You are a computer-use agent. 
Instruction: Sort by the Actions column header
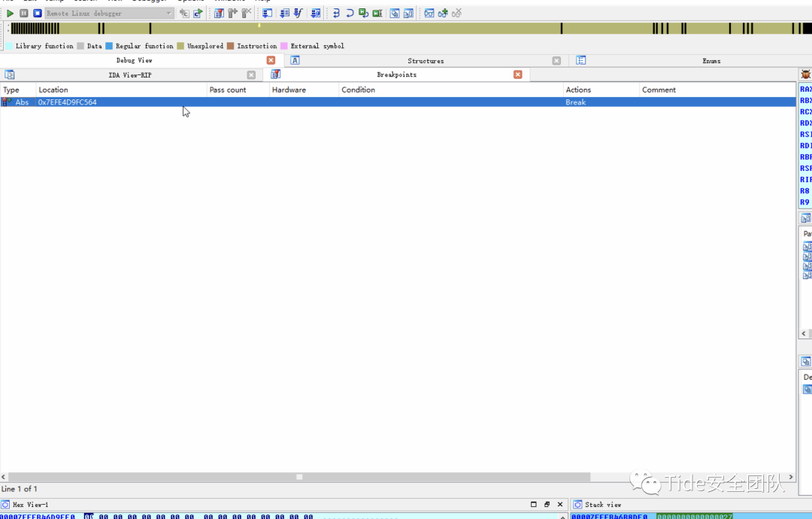[x=601, y=90]
